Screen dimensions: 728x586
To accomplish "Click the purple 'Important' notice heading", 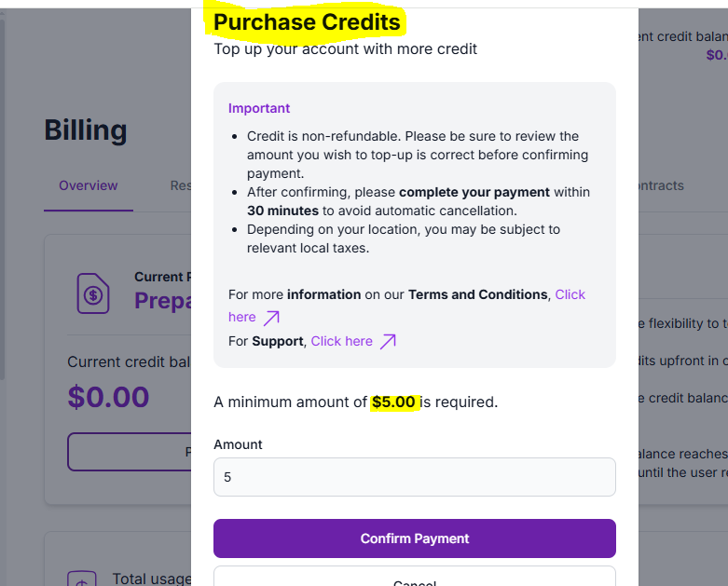I will click(259, 108).
